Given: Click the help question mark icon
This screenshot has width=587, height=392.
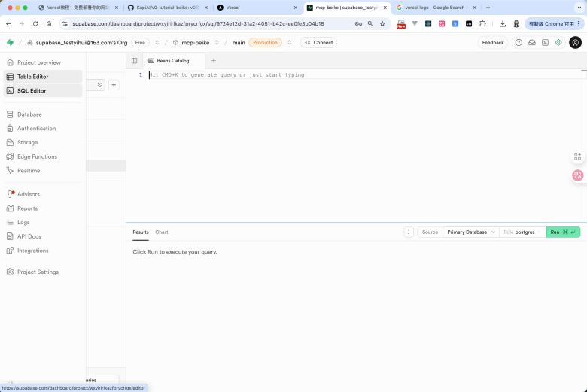Looking at the screenshot, I should pyautogui.click(x=519, y=43).
